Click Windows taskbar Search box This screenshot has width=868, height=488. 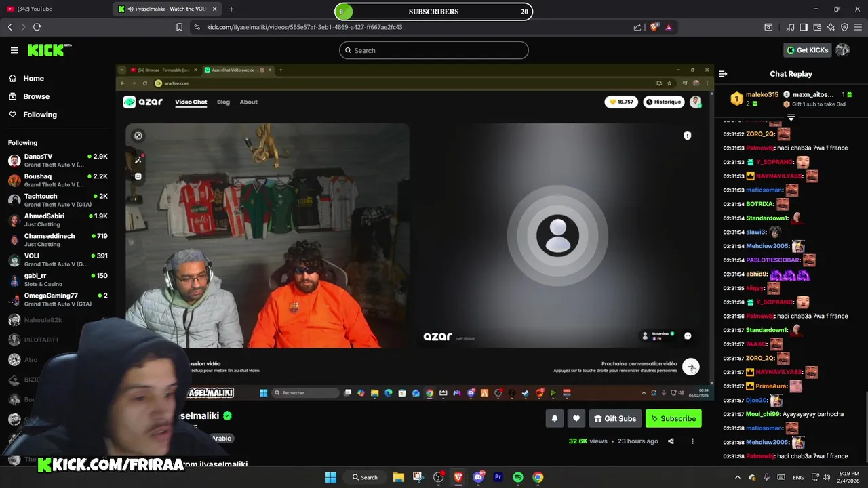point(365,477)
